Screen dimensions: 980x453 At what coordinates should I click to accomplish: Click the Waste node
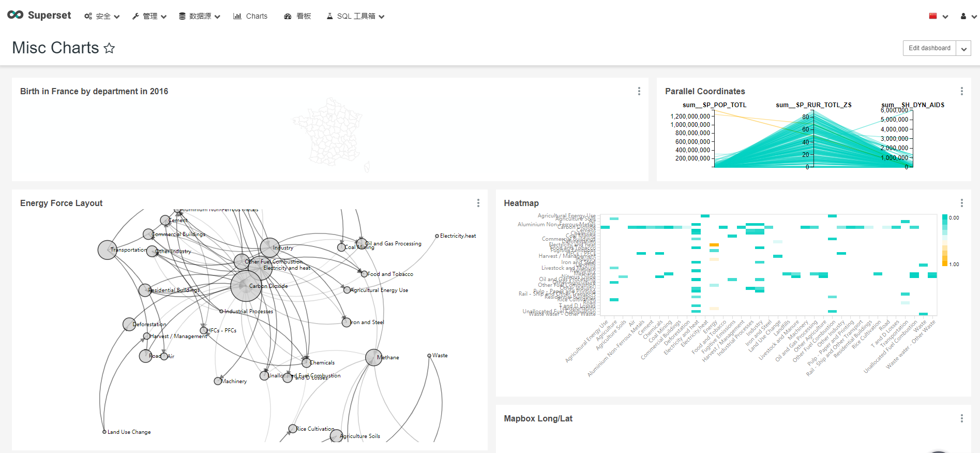point(429,356)
